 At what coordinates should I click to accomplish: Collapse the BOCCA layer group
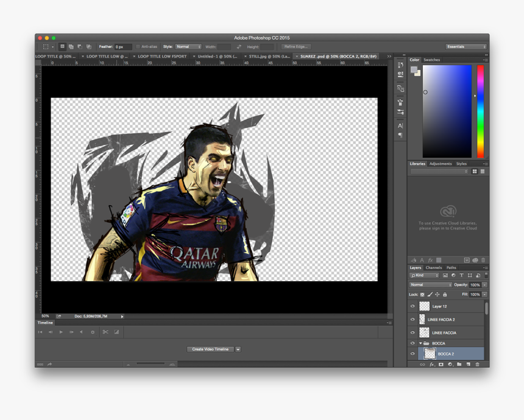coord(420,343)
